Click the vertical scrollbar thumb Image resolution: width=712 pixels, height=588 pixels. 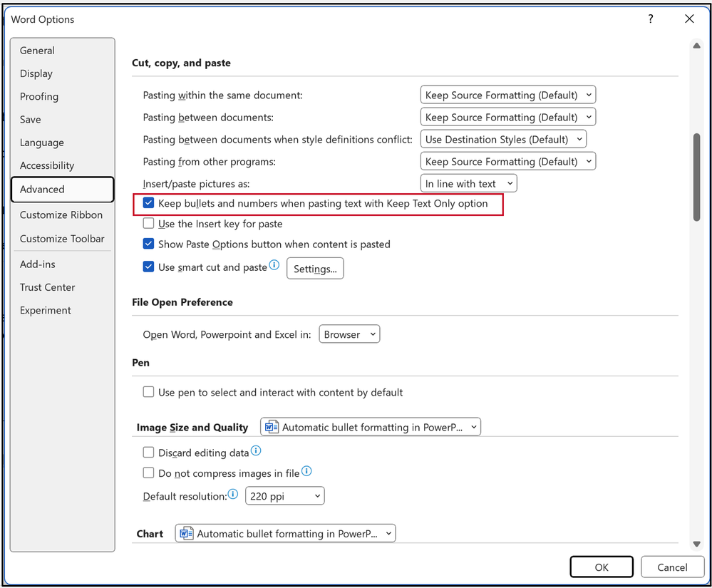(696, 177)
